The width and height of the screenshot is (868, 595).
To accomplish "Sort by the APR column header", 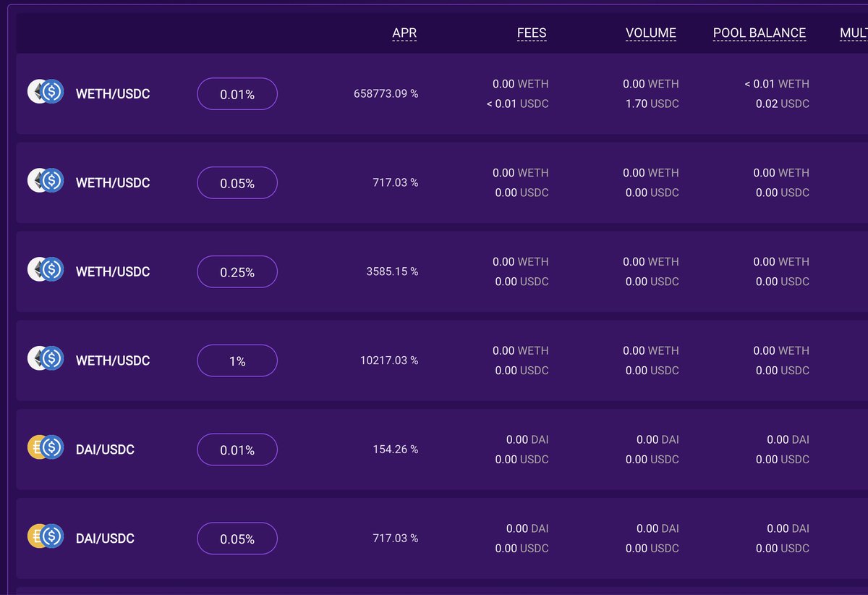I will 404,33.
